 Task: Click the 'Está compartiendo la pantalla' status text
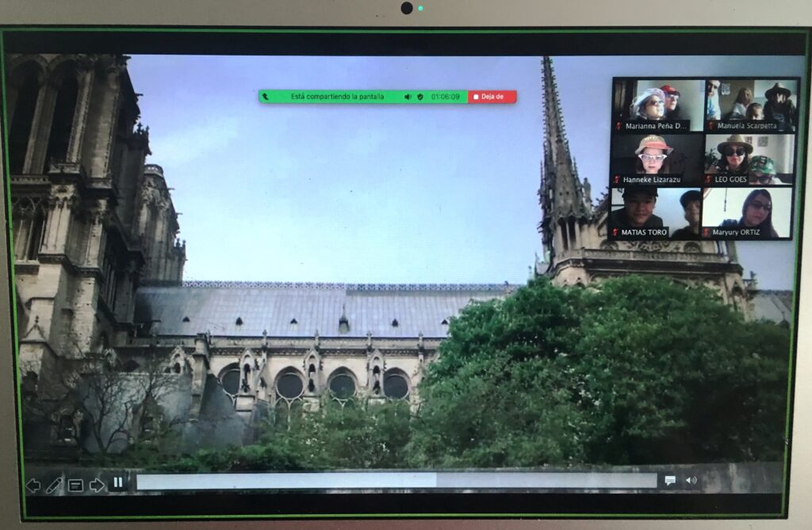(337, 97)
